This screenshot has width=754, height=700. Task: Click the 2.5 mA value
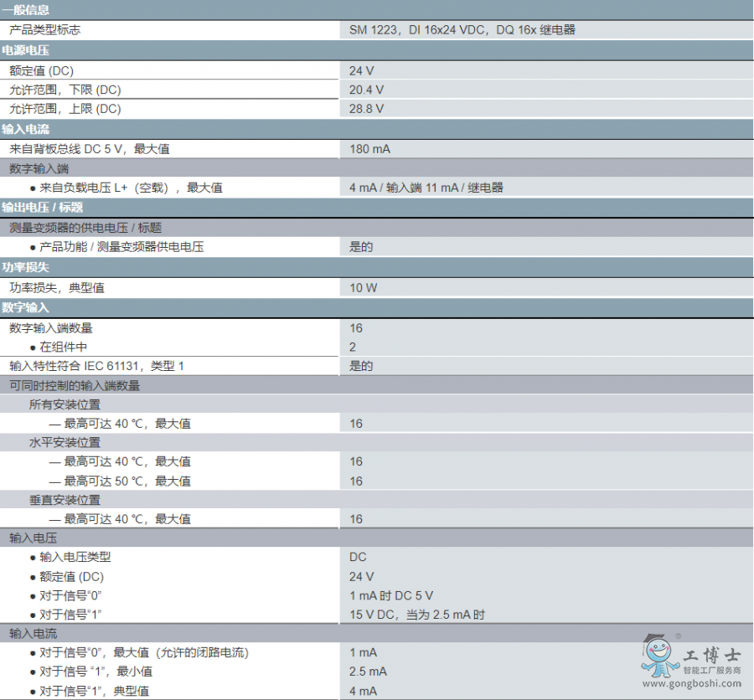[368, 672]
